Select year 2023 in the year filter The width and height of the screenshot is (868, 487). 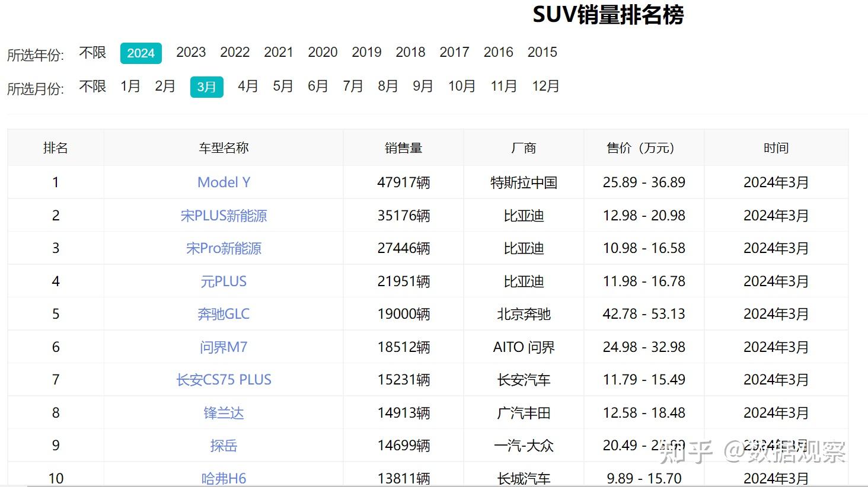[190, 52]
